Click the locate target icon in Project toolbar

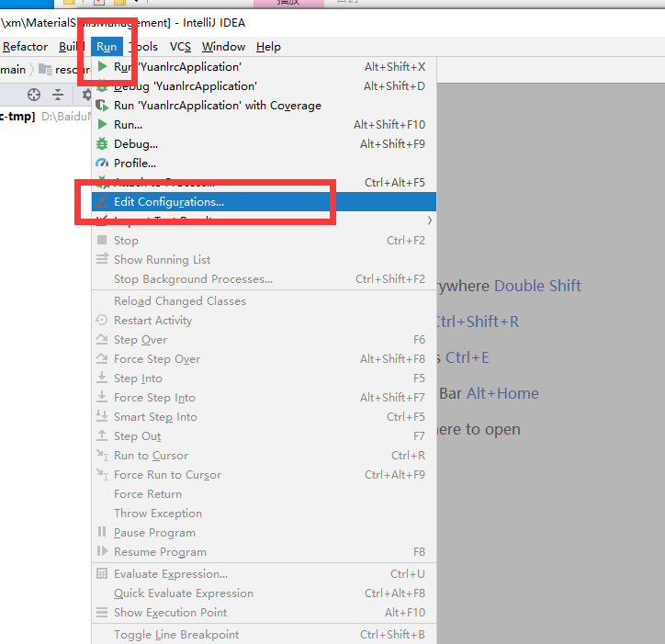tap(34, 95)
